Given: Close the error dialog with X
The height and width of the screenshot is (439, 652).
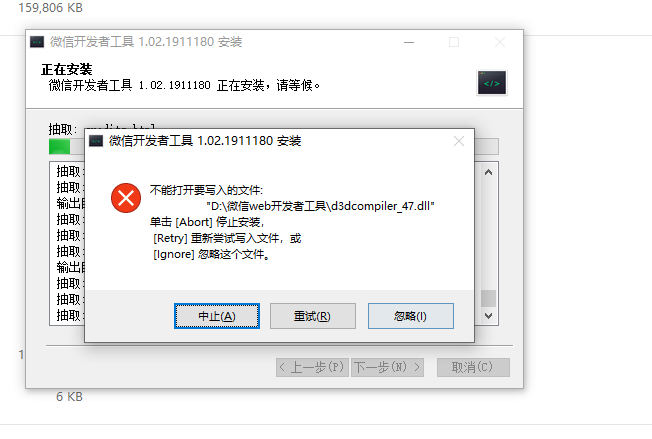Looking at the screenshot, I should (x=459, y=141).
